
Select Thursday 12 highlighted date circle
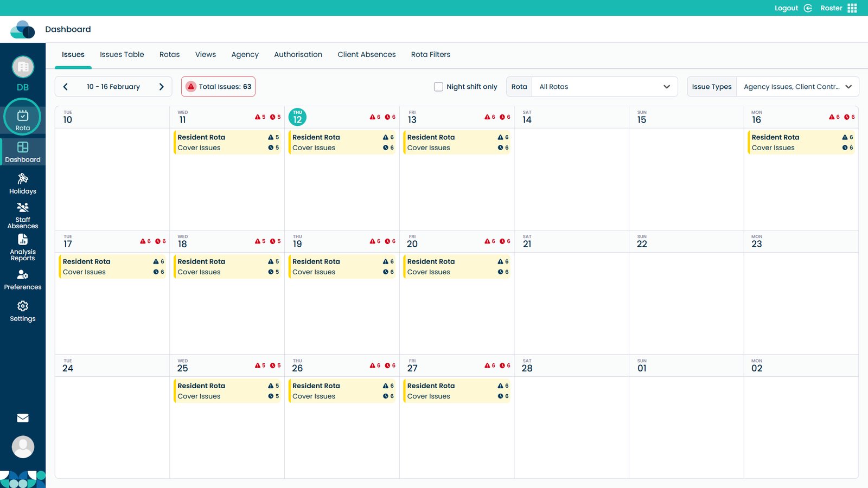coord(297,117)
